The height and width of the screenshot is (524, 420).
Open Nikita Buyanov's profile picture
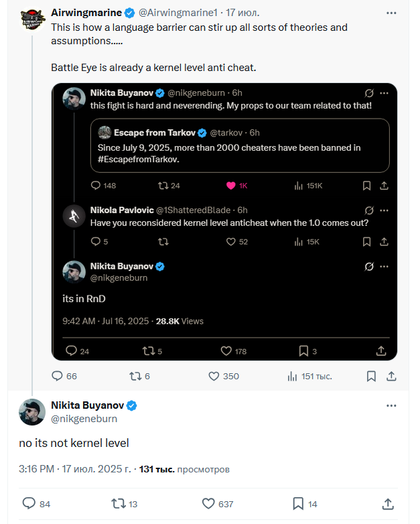[x=32, y=412]
